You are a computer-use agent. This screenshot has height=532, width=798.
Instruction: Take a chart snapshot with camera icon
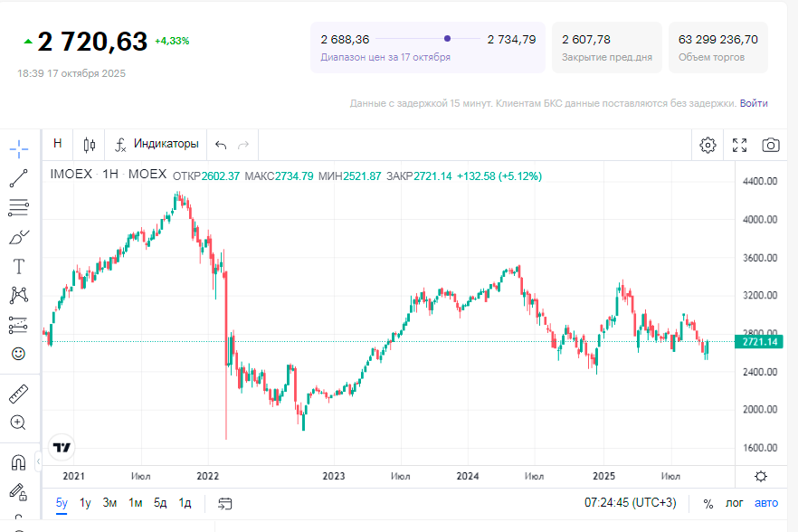point(770,145)
